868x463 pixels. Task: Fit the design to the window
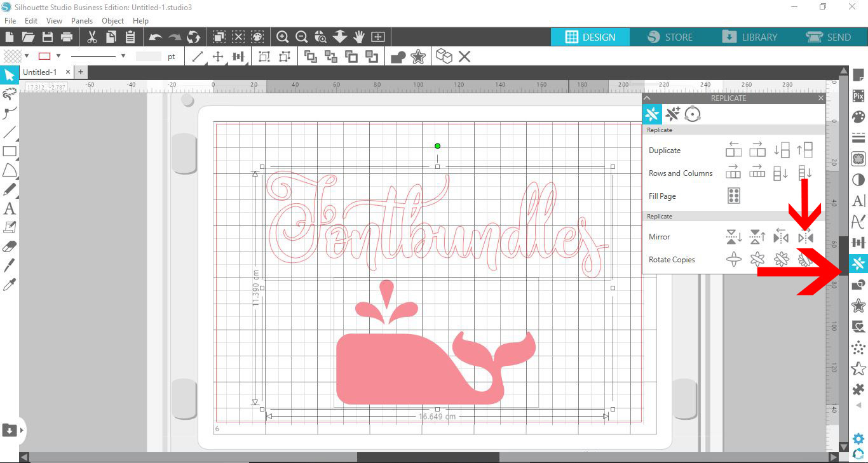tap(378, 37)
